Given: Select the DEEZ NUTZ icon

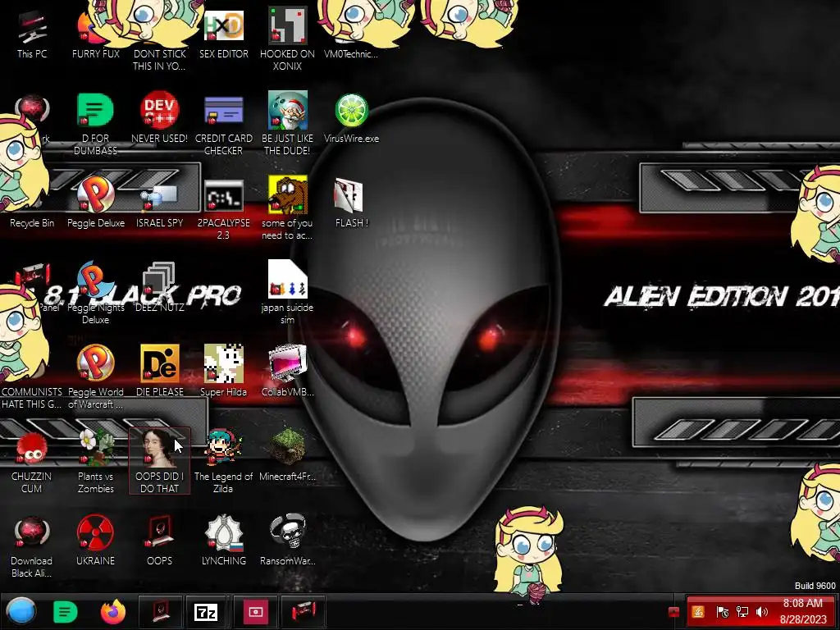Looking at the screenshot, I should pos(160,288).
